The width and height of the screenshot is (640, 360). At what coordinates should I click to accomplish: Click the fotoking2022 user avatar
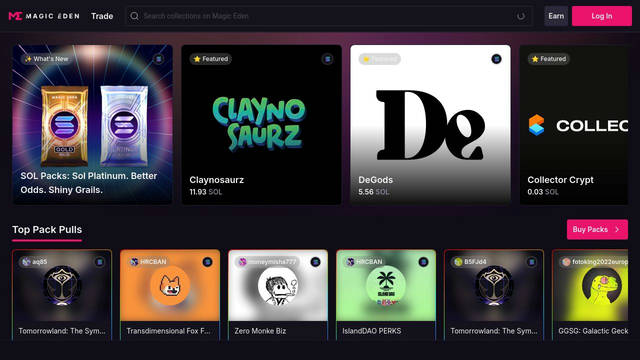pyautogui.click(x=566, y=262)
